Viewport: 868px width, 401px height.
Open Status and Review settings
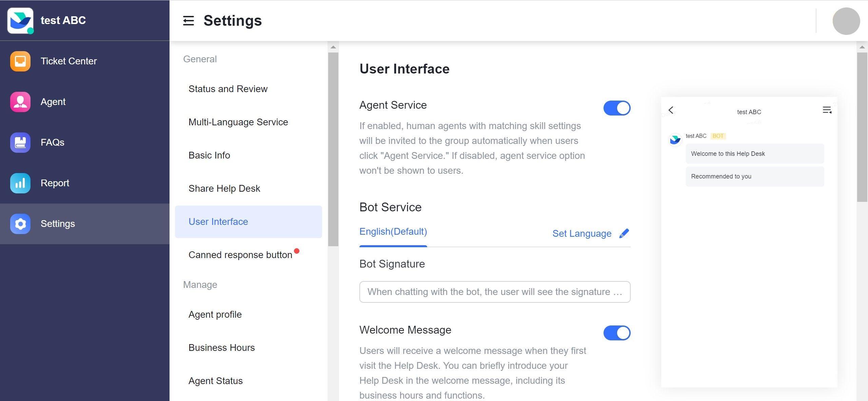[x=228, y=89]
